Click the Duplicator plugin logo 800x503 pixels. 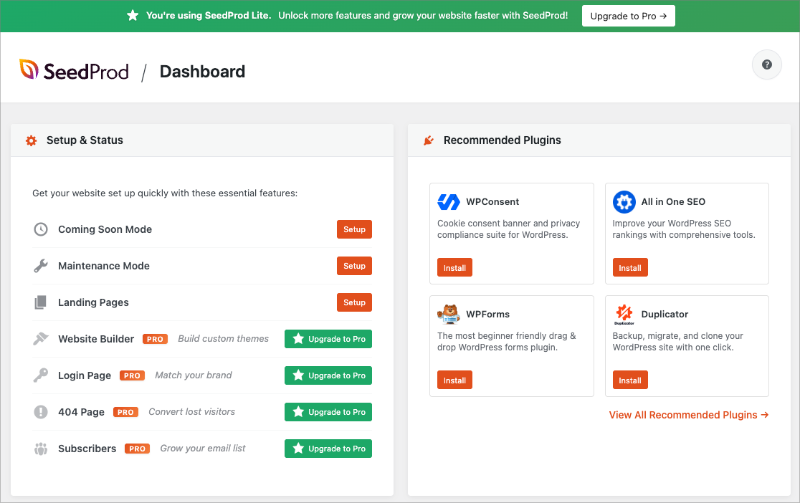tap(624, 314)
